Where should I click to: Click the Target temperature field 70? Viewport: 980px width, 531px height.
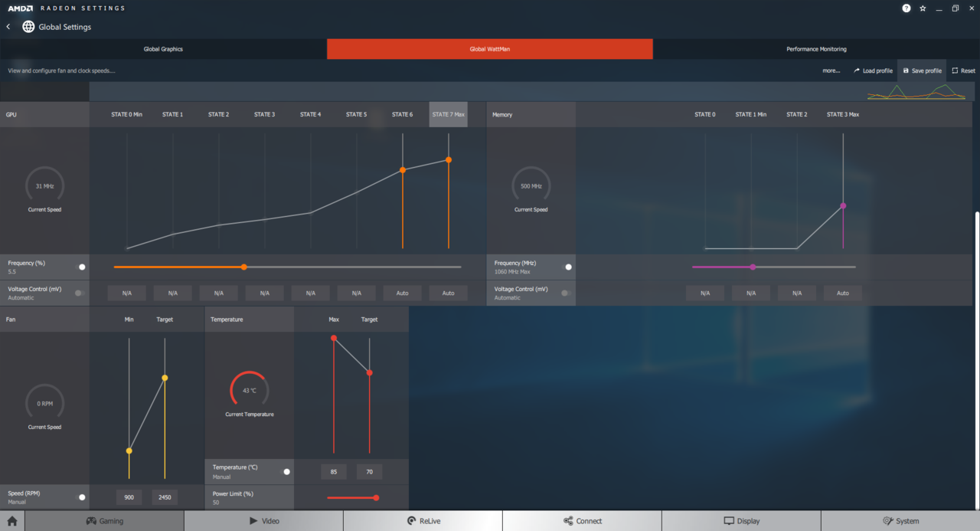tap(369, 472)
